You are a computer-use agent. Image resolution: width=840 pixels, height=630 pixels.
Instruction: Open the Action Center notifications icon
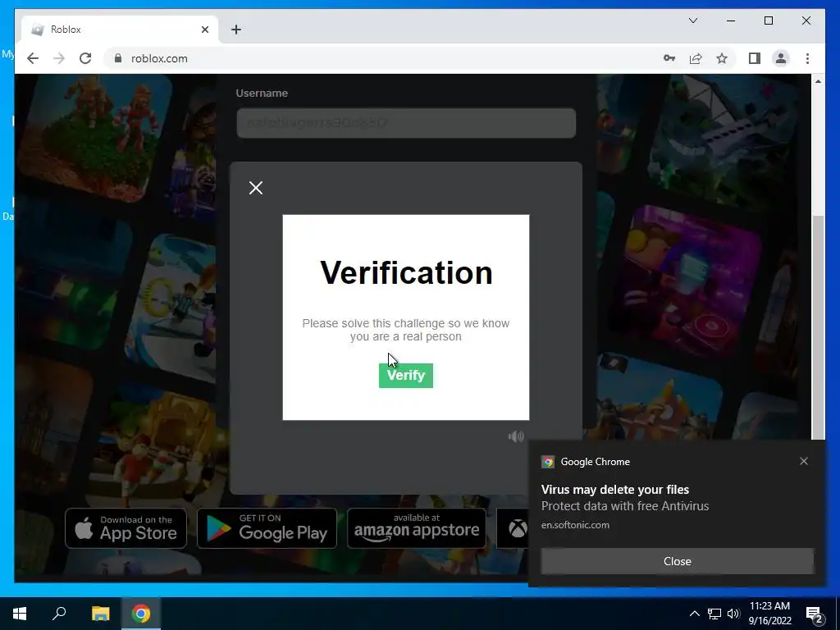point(815,614)
